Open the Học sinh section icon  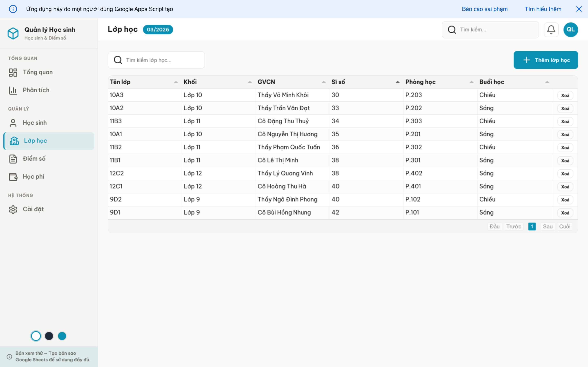13,123
